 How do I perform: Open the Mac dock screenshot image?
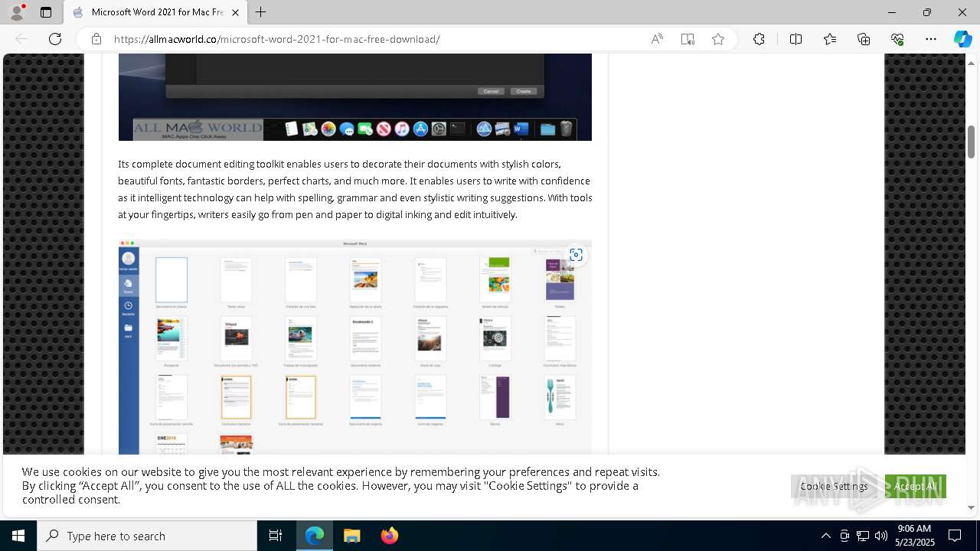[x=355, y=97]
